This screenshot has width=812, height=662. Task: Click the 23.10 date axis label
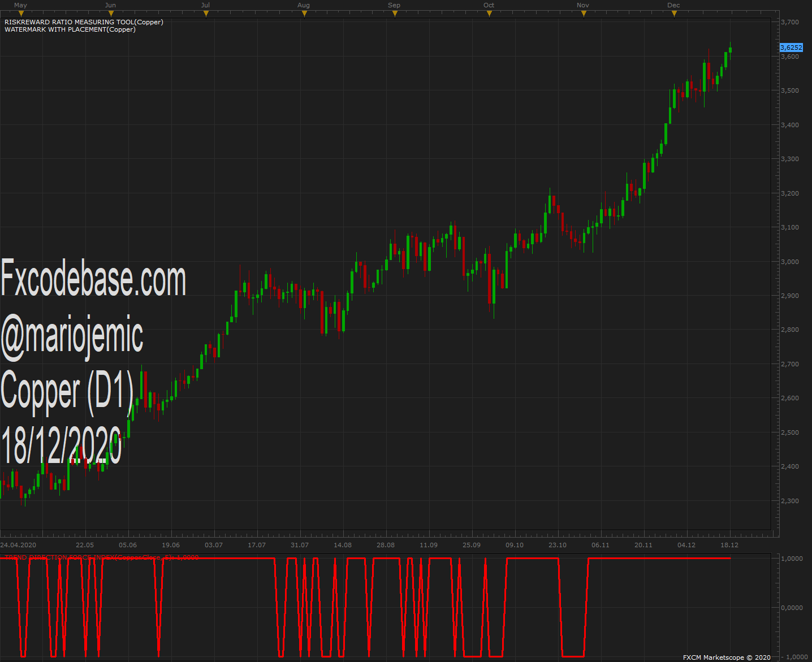[558, 545]
